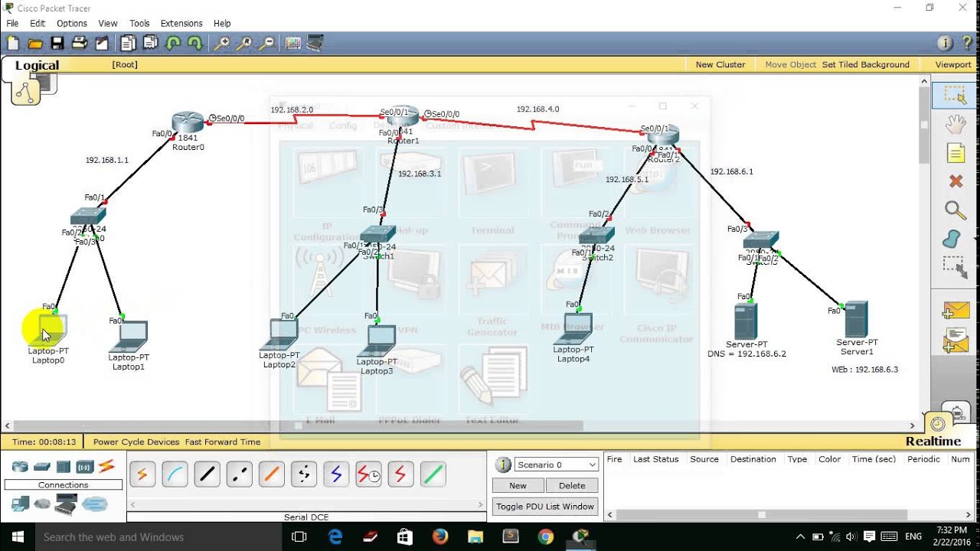Choose the Wireless Devices category
Viewport: 980px width, 551px height.
pos(84,467)
